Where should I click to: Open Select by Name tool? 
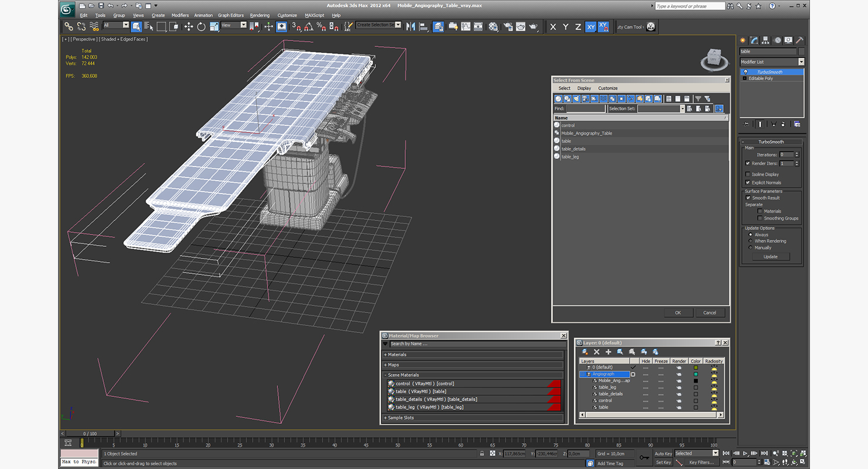pos(148,26)
